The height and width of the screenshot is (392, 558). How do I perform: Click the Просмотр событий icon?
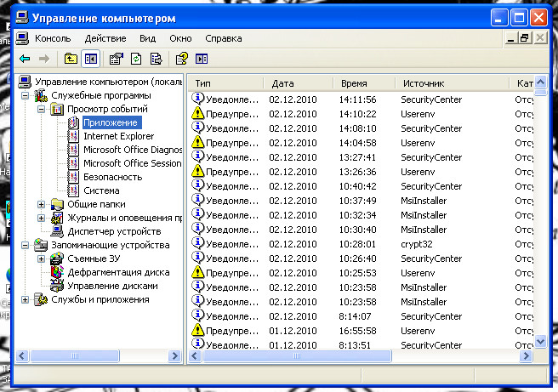click(57, 109)
